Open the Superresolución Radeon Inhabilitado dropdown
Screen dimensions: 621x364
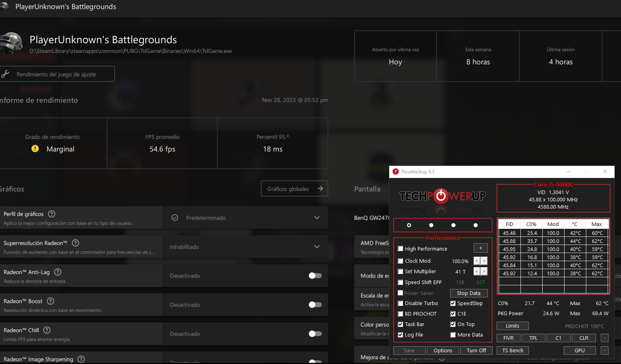245,247
